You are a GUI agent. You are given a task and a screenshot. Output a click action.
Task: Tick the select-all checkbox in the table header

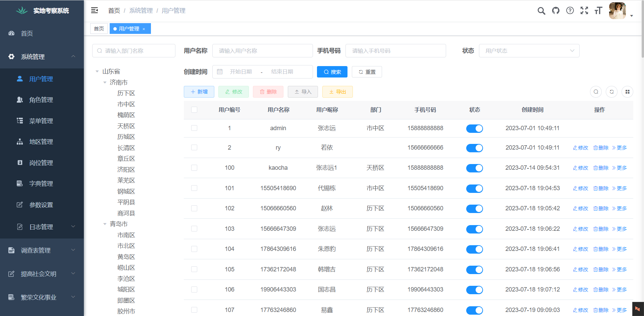click(194, 110)
